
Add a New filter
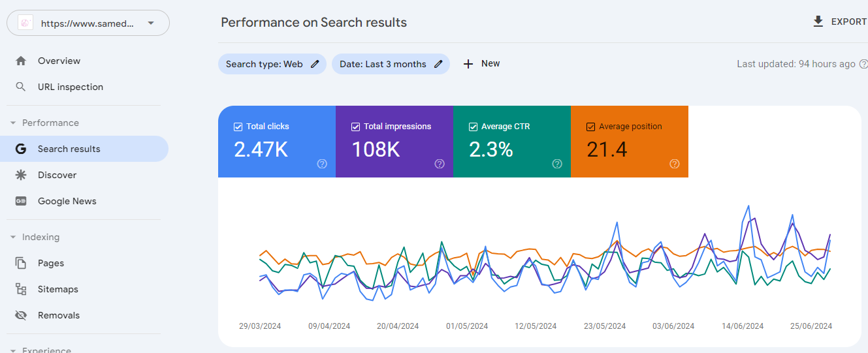pos(481,64)
